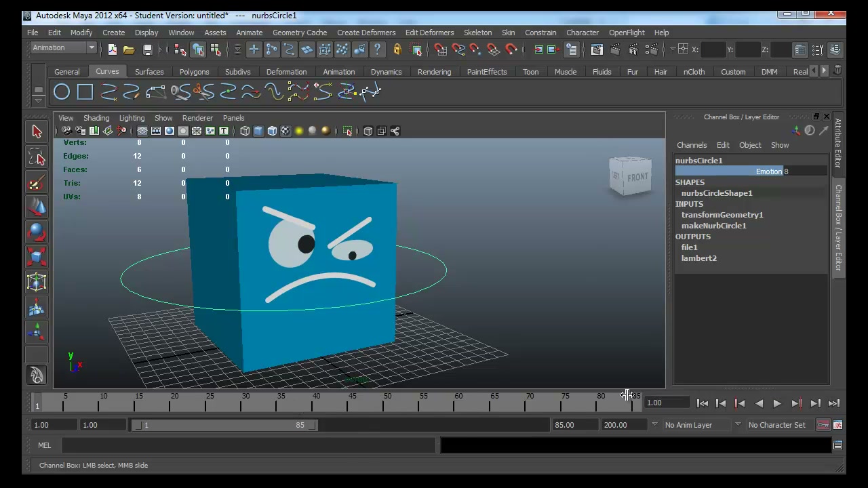Image resolution: width=868 pixels, height=488 pixels.
Task: Open the Skeleton menu
Action: point(477,33)
